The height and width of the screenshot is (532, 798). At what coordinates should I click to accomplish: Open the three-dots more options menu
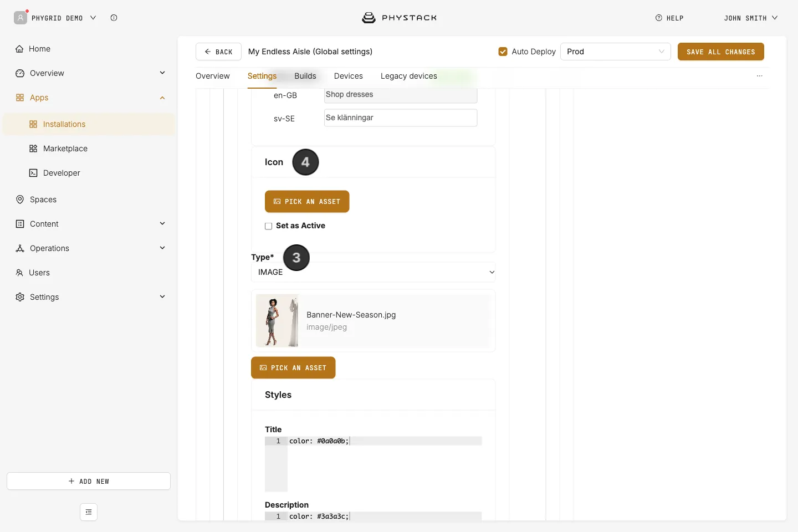coord(760,76)
